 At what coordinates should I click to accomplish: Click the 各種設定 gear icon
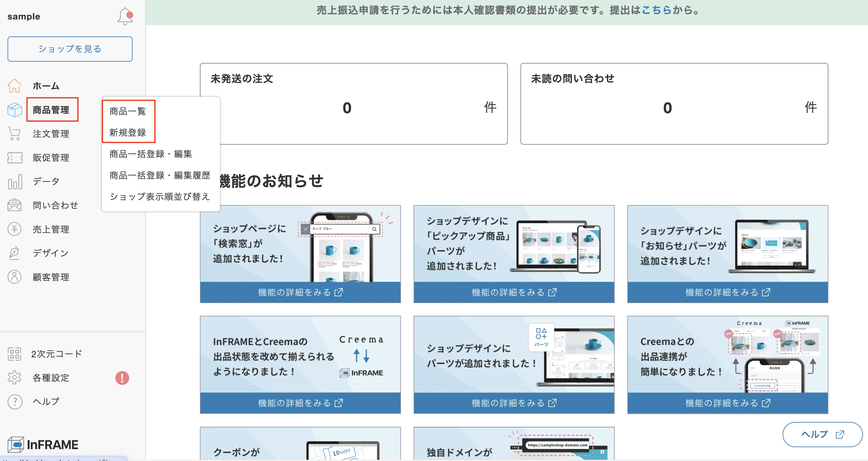tap(14, 378)
